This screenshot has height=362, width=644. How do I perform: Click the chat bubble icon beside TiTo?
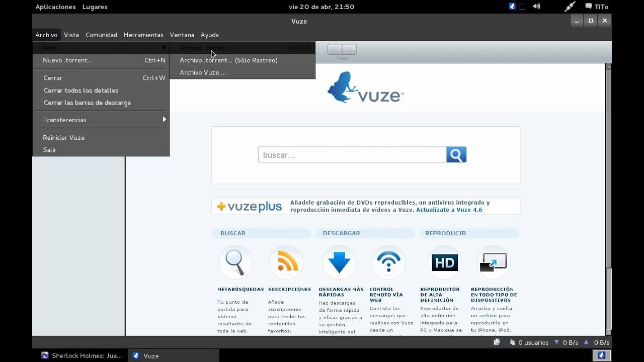(x=589, y=7)
